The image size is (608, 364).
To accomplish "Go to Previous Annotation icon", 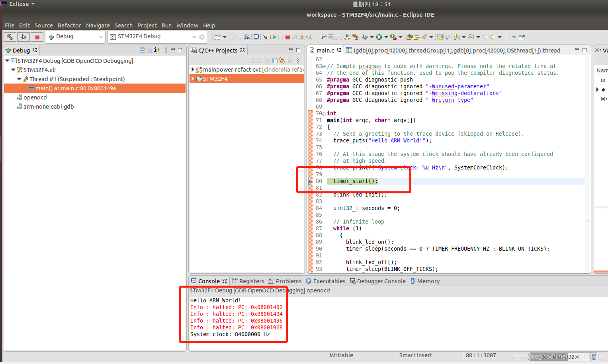I will (x=471, y=37).
